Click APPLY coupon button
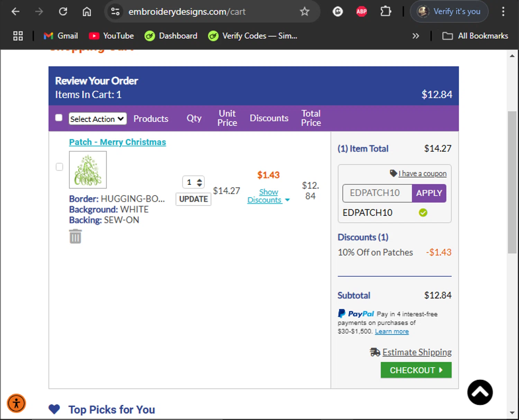Screen dimensions: 519x420 coord(429,193)
